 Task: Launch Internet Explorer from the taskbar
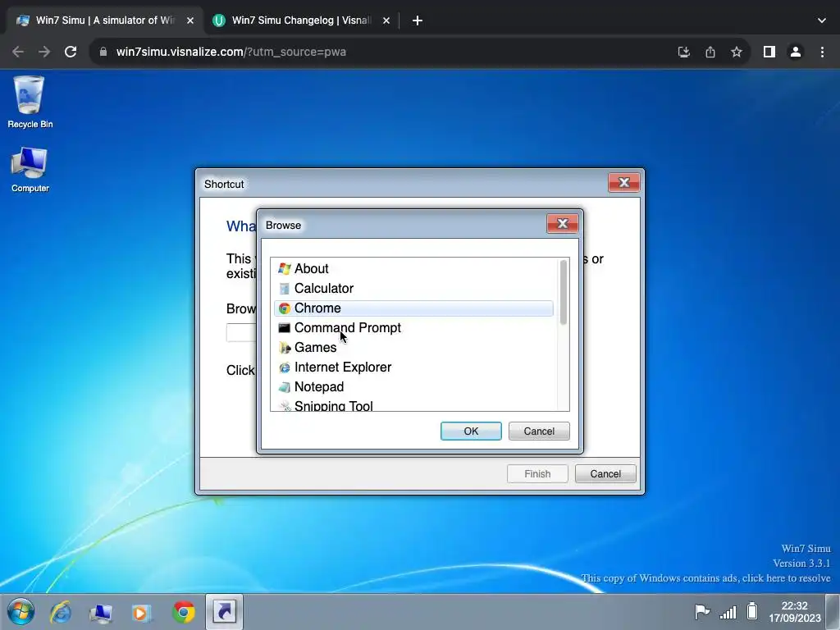tap(61, 612)
